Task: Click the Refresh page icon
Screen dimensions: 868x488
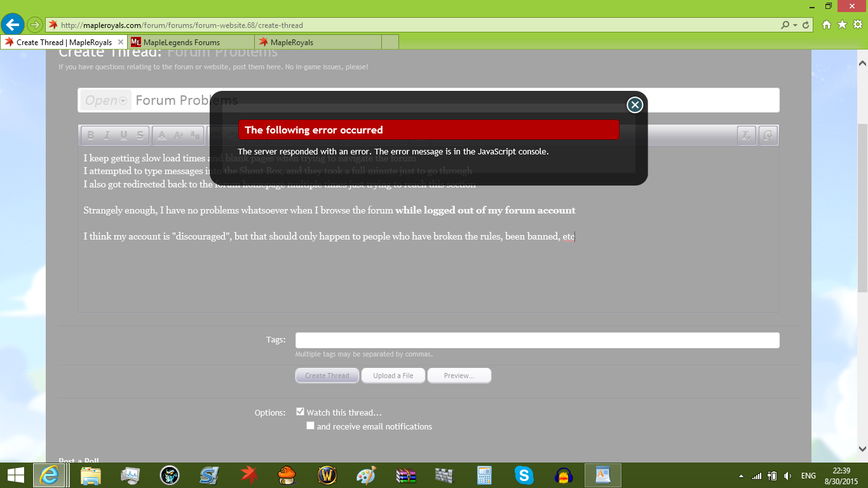Action: point(806,25)
